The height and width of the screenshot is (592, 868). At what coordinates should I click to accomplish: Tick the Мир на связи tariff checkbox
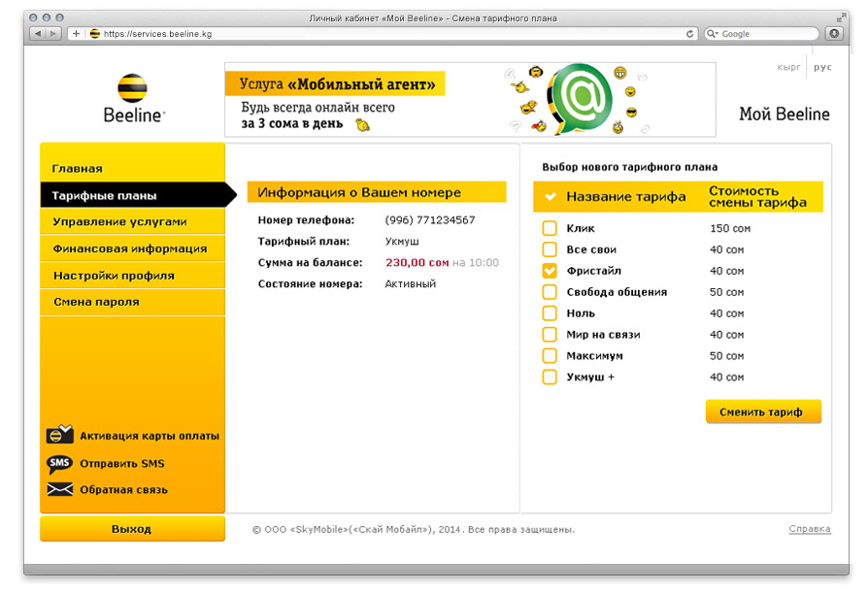click(550, 334)
